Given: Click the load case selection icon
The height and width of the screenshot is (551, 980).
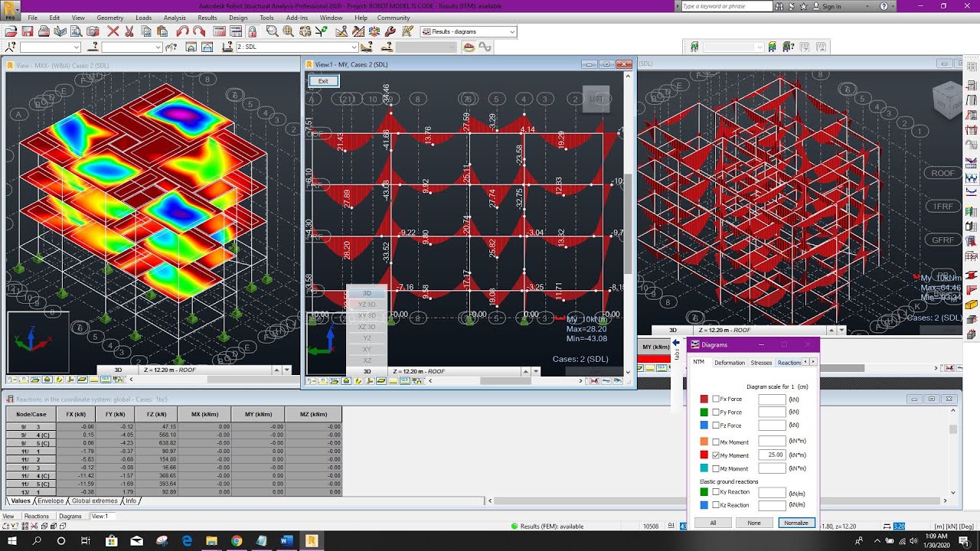Looking at the screenshot, I should coord(227,47).
